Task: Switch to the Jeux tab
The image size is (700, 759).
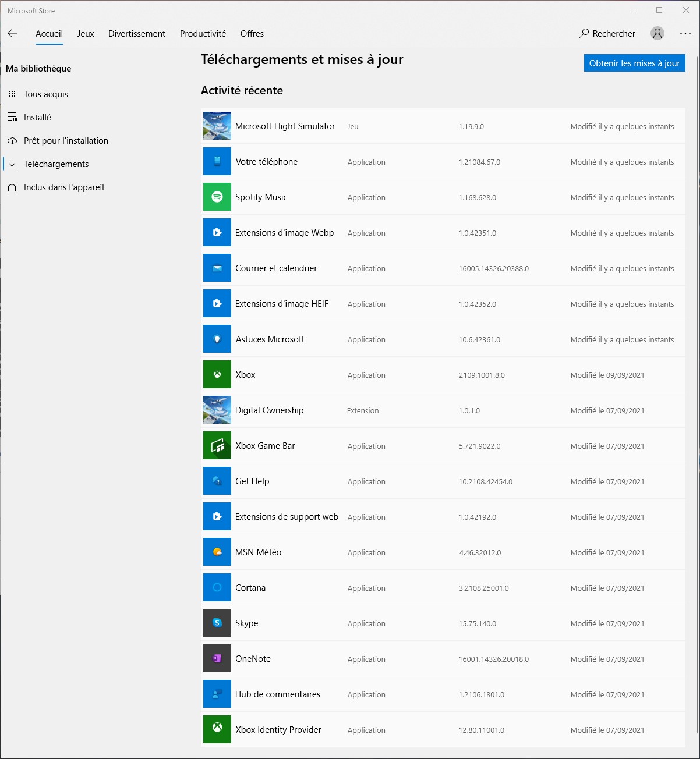Action: [x=86, y=34]
